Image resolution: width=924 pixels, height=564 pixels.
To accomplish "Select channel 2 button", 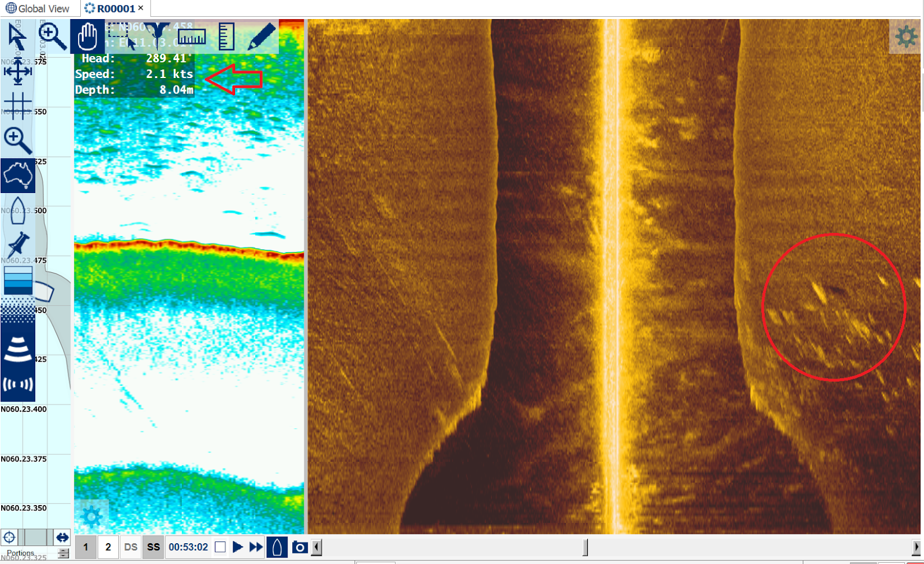I will pos(108,547).
